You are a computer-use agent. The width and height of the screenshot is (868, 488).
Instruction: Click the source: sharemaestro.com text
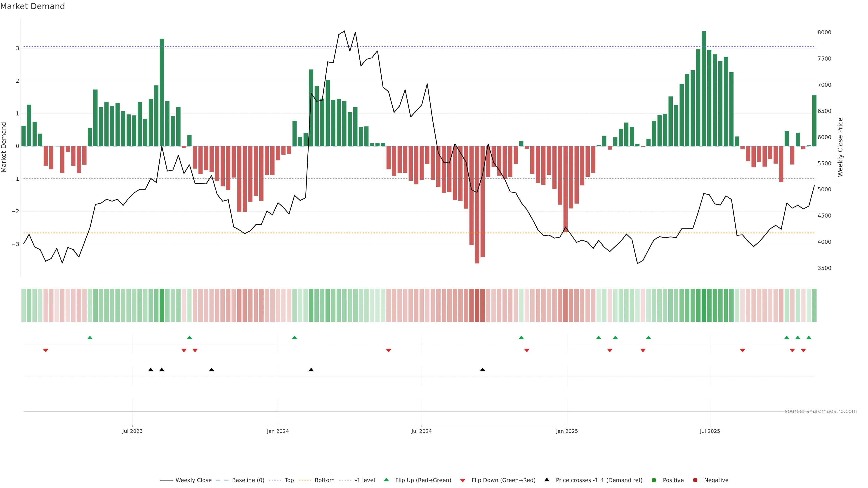click(x=821, y=411)
